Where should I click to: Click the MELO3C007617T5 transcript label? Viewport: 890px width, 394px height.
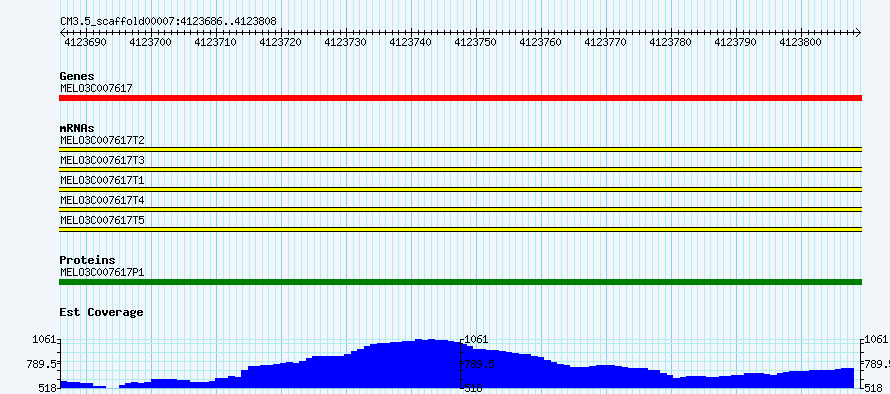pos(102,220)
